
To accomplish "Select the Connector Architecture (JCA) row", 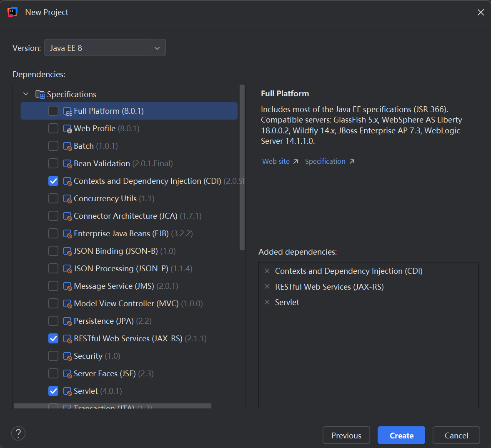I will [x=129, y=216].
